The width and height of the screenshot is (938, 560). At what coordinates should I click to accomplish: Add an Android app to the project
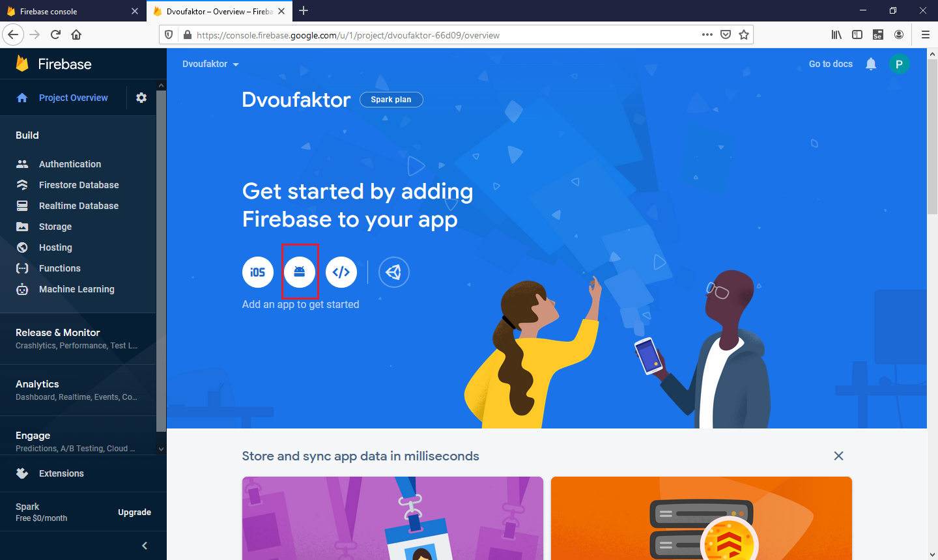pyautogui.click(x=300, y=272)
